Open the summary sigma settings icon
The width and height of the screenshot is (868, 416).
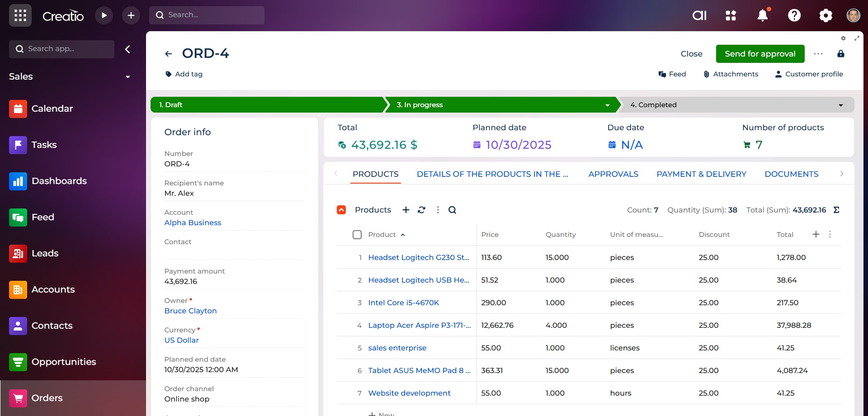pos(836,210)
